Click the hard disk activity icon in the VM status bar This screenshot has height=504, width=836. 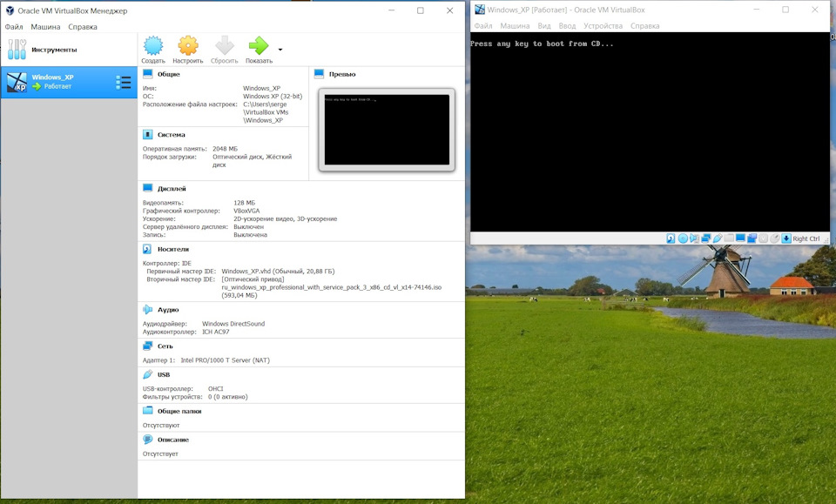click(671, 239)
